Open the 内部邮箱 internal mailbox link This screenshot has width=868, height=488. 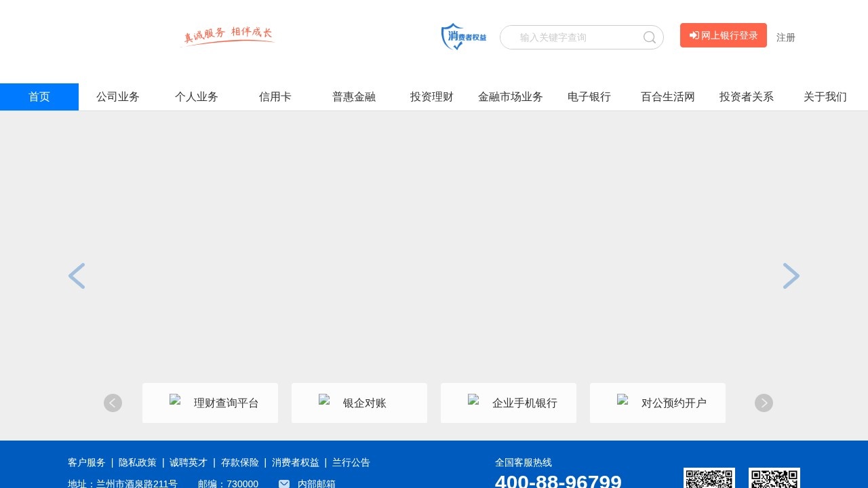pyautogui.click(x=317, y=484)
